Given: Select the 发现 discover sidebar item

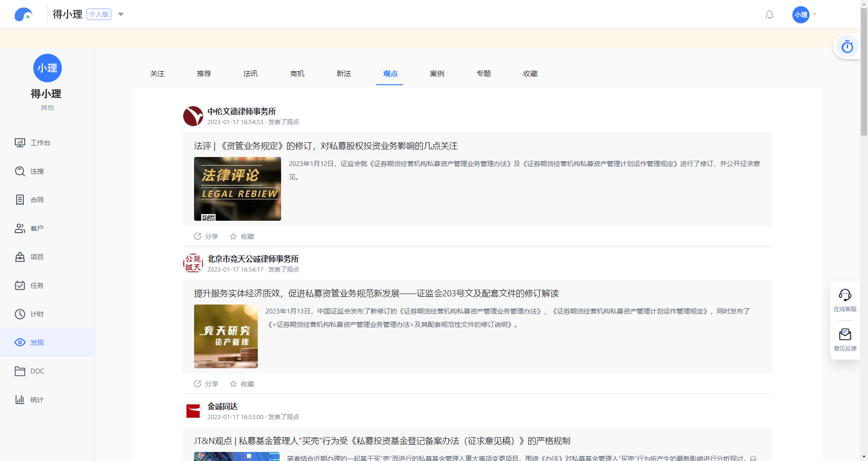Looking at the screenshot, I should tap(47, 343).
